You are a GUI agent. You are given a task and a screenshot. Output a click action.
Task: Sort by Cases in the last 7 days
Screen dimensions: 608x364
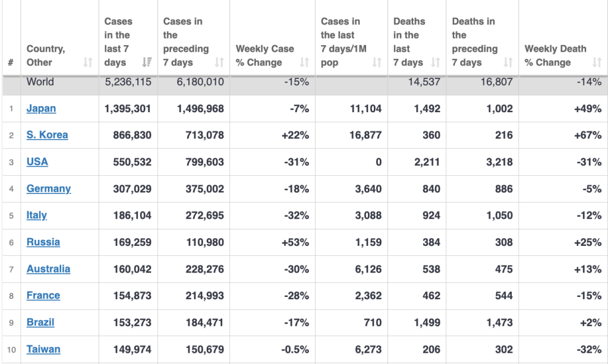[x=146, y=62]
